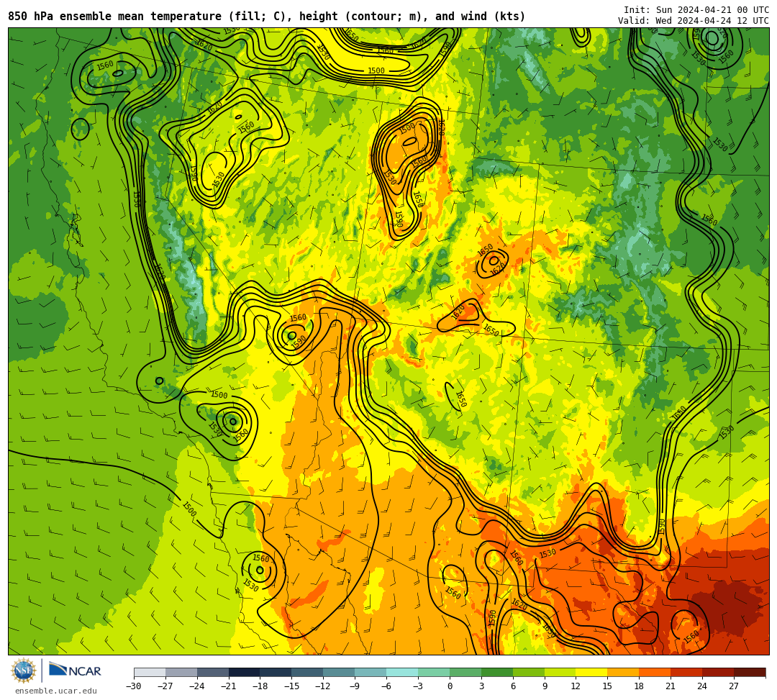Click the −3 colorbar tick label
Screen dimensions: 777x700
[418, 686]
